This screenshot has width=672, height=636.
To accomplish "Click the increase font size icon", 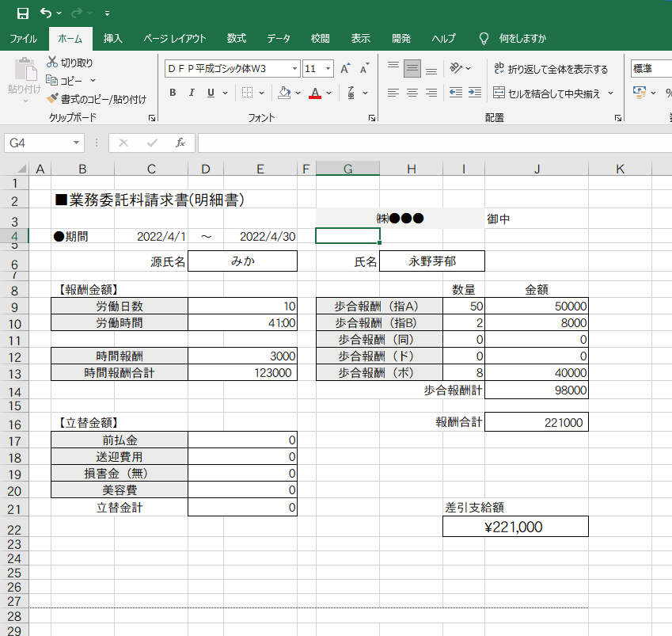I will click(344, 69).
